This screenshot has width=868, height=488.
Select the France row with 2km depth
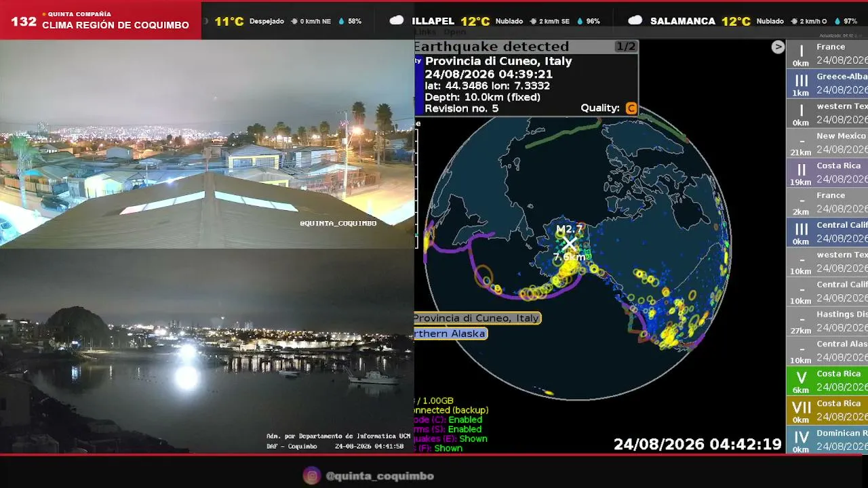point(827,203)
